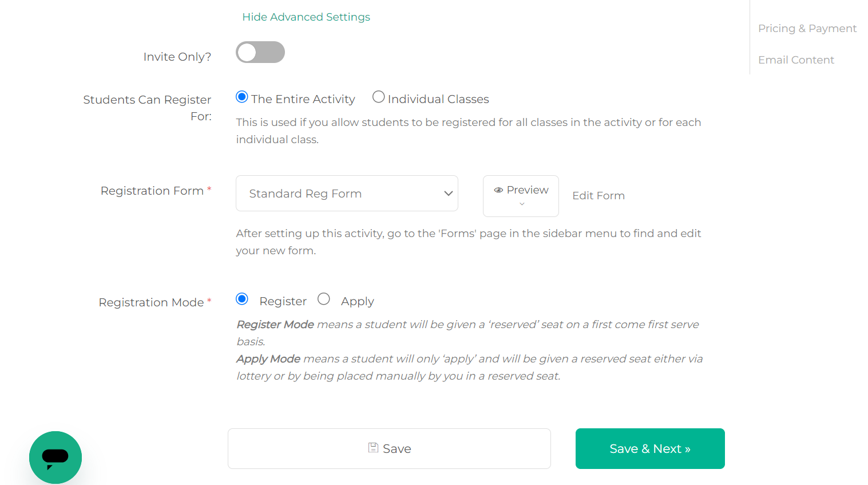The width and height of the screenshot is (868, 485).
Task: Expand the Preview dropdown button
Action: tap(521, 196)
